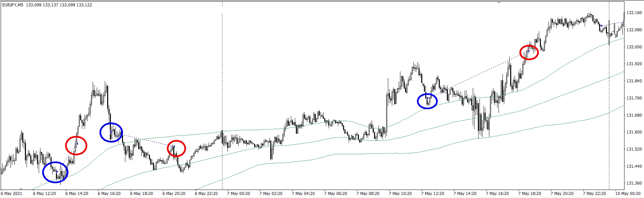Image resolution: width=644 pixels, height=198 pixels.
Task: Click the 132.080 price label
Action: coord(634,30)
